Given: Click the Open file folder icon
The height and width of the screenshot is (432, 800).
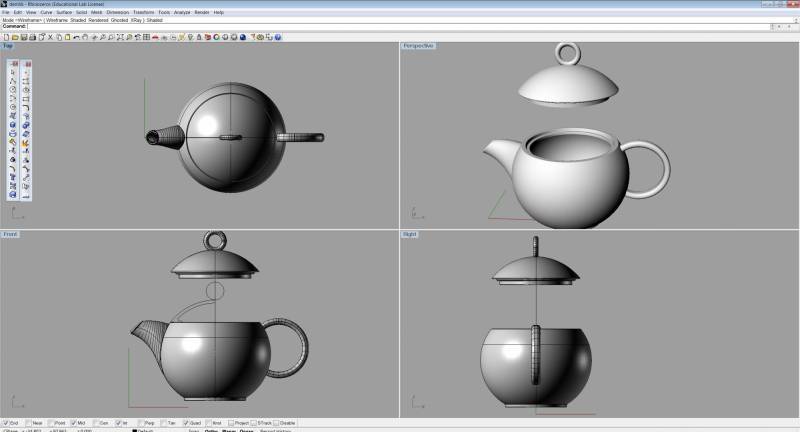Looking at the screenshot, I should [13, 37].
